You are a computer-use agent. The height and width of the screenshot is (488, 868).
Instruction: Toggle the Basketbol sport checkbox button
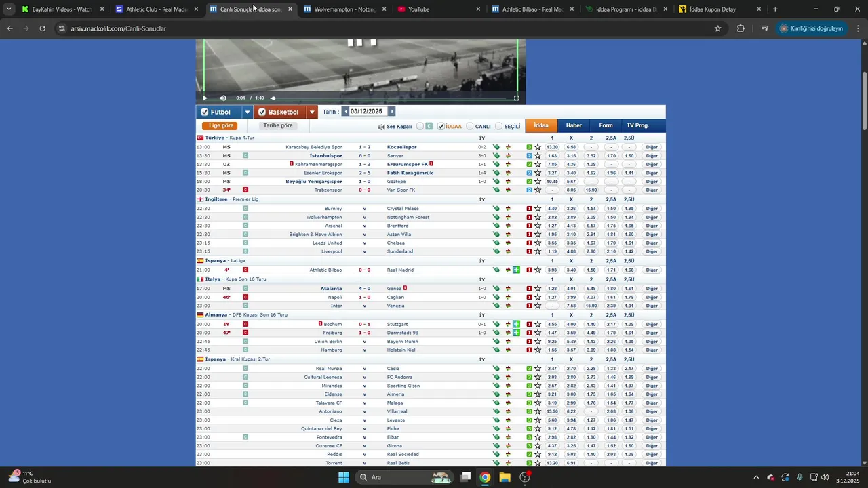point(280,112)
